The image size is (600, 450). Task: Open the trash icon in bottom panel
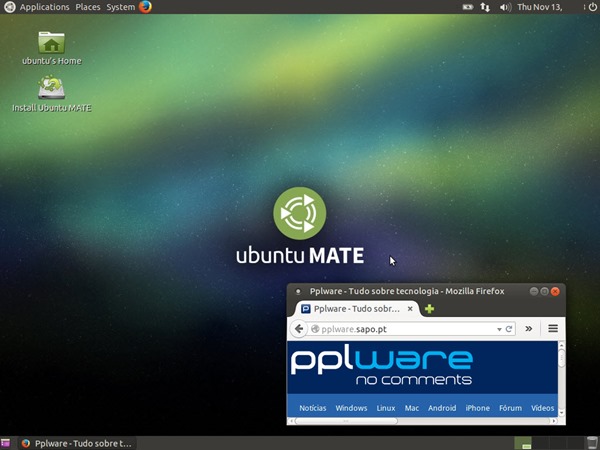592,443
